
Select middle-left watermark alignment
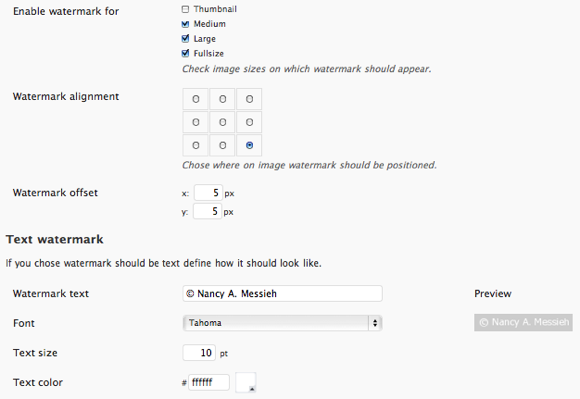click(196, 122)
